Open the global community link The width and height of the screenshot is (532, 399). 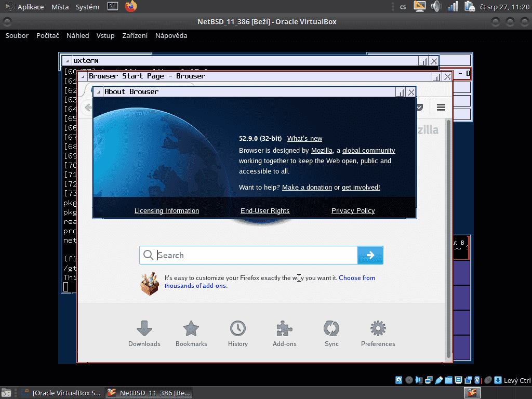pyautogui.click(x=368, y=150)
